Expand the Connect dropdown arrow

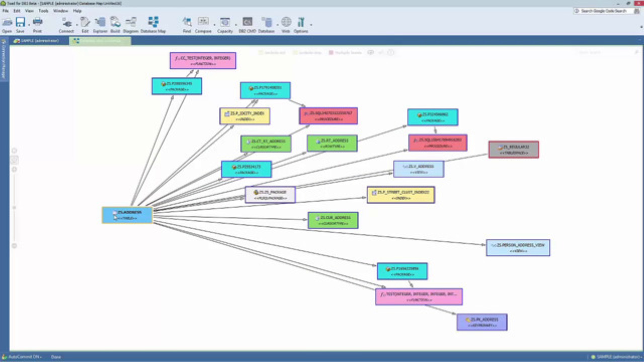point(76,24)
